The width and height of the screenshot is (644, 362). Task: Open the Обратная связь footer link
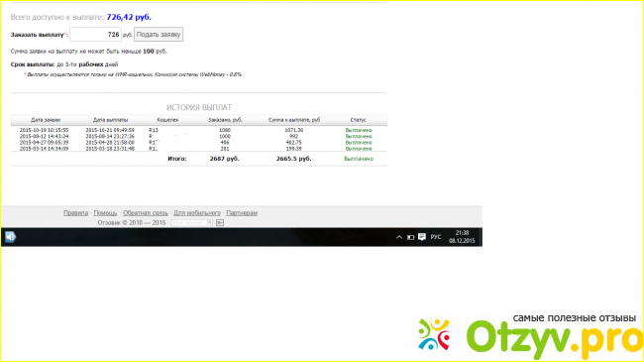(x=146, y=212)
